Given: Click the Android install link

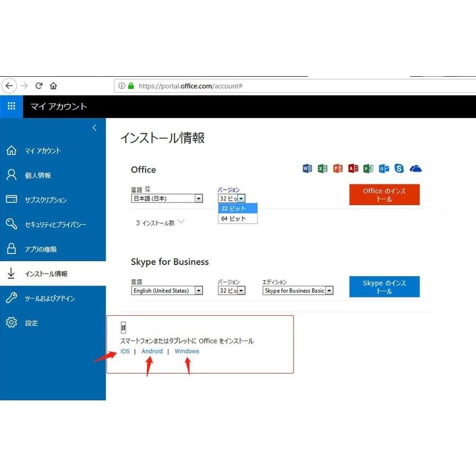Looking at the screenshot, I should (x=152, y=351).
